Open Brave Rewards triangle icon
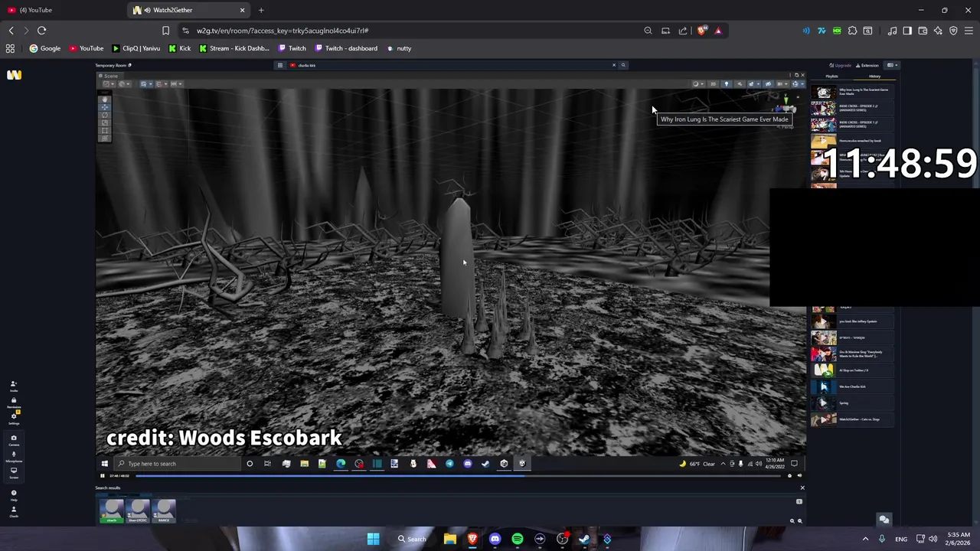Image resolution: width=980 pixels, height=551 pixels. tap(718, 31)
